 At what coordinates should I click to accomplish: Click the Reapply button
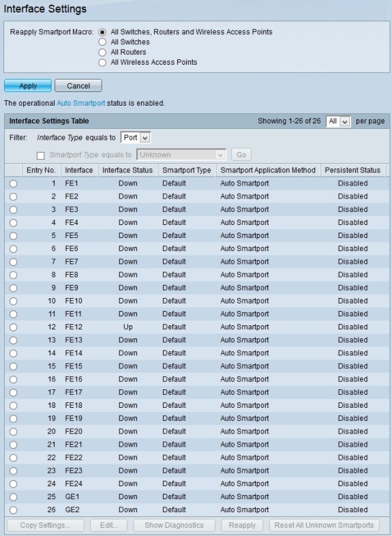(x=242, y=525)
